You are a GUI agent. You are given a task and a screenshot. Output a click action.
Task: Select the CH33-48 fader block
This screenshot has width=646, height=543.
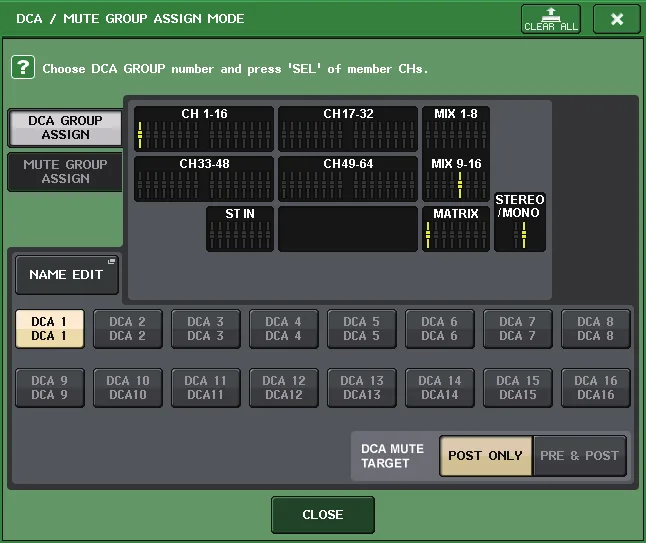(x=204, y=179)
